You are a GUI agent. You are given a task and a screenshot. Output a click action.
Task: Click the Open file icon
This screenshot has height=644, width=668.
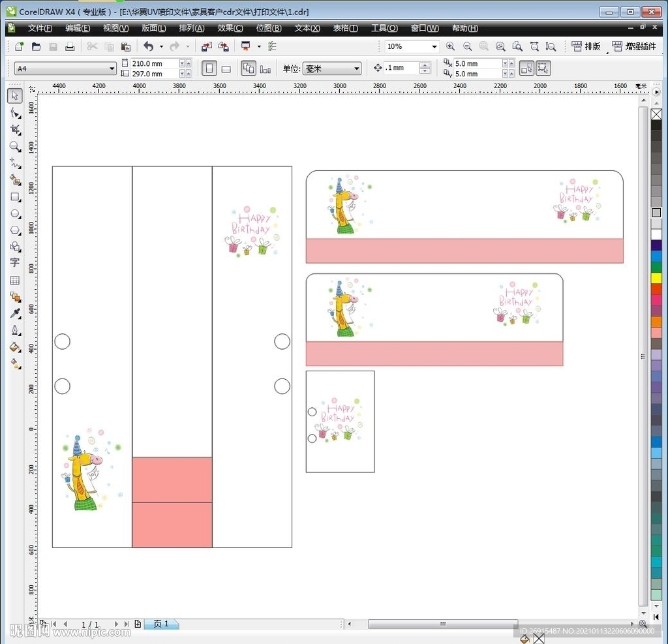click(37, 46)
